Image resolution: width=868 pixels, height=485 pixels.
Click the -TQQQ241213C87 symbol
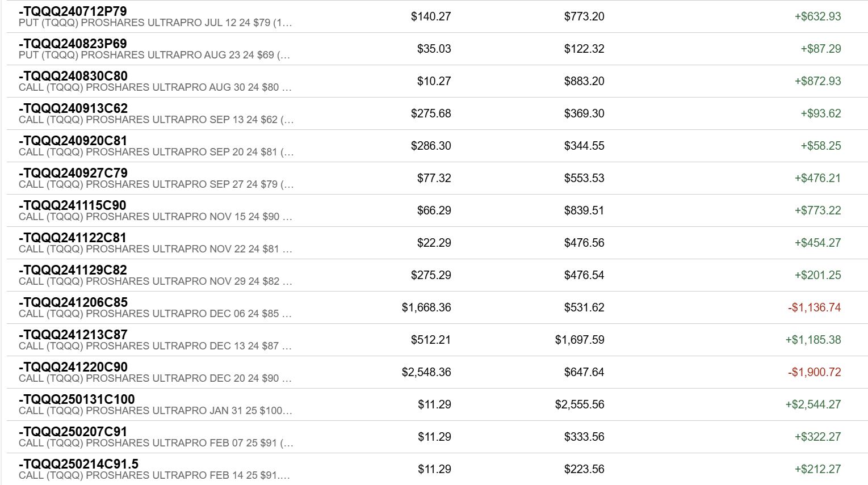pyautogui.click(x=73, y=335)
